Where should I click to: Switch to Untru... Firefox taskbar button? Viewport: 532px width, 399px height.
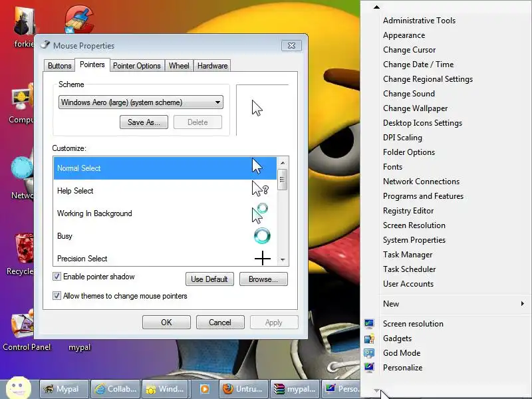tap(243, 389)
